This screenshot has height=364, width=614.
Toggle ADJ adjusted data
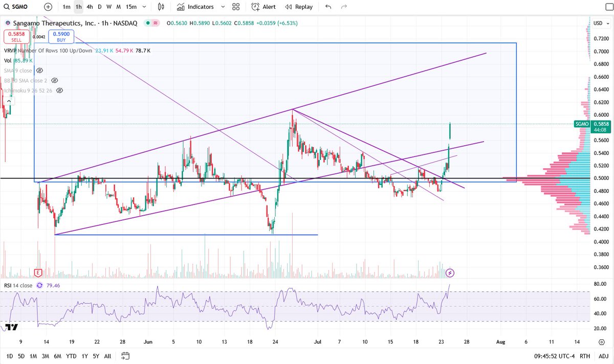pos(603,356)
